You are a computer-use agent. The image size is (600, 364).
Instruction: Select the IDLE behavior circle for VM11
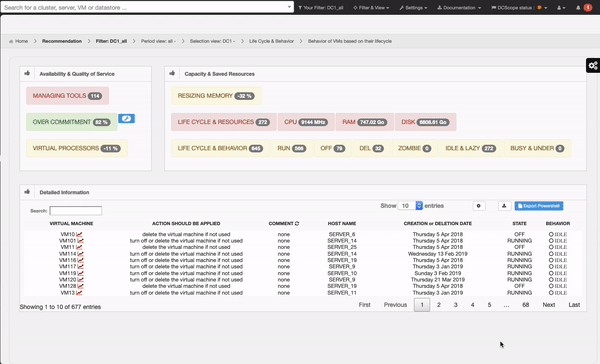pos(551,247)
